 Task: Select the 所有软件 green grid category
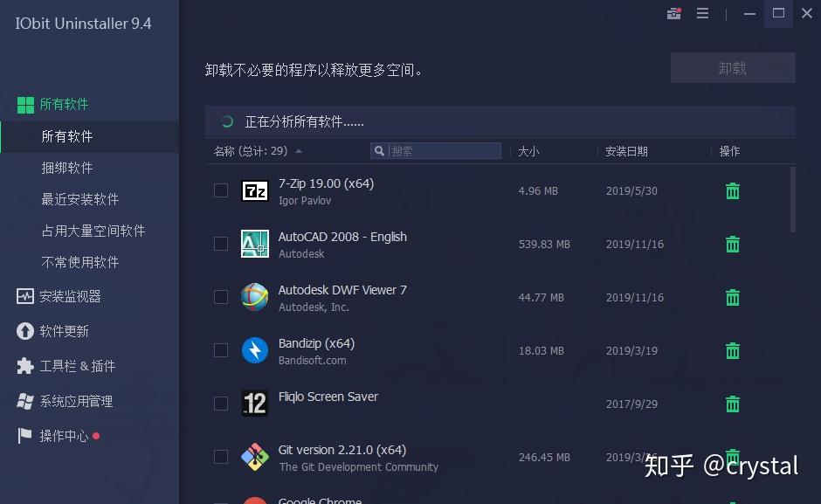click(52, 104)
